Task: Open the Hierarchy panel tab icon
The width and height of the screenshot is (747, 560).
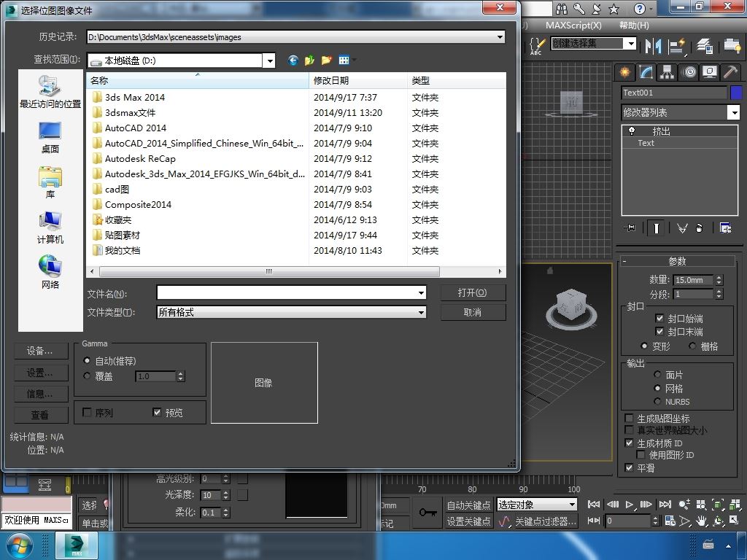Action: click(x=667, y=72)
